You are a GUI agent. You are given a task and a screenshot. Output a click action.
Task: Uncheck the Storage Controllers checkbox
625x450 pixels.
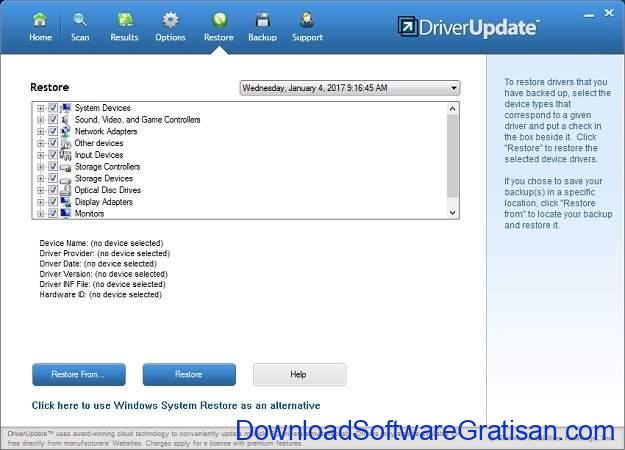pos(53,166)
